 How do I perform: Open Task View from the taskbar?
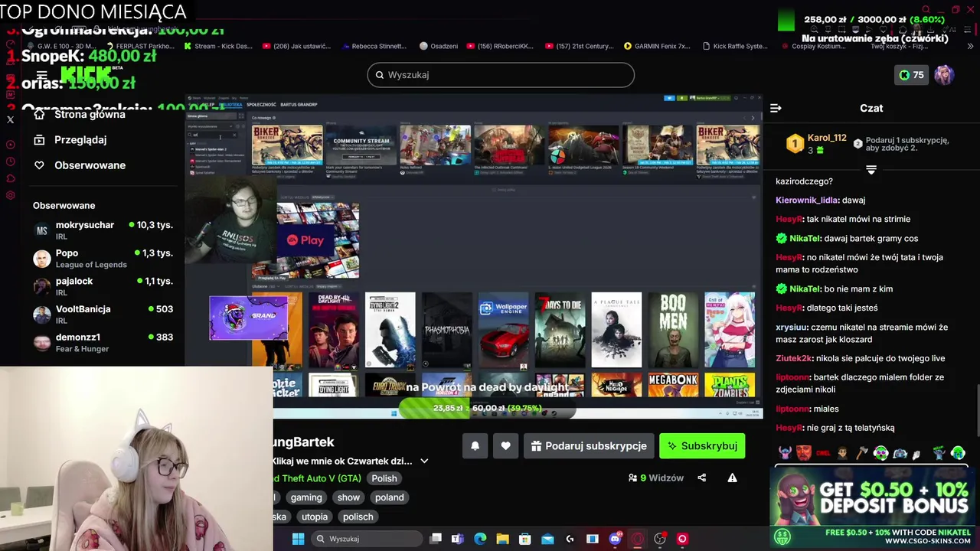click(436, 539)
